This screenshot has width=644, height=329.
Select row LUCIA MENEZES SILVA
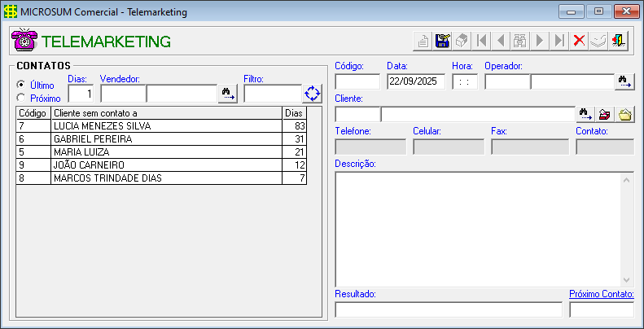tap(166, 126)
